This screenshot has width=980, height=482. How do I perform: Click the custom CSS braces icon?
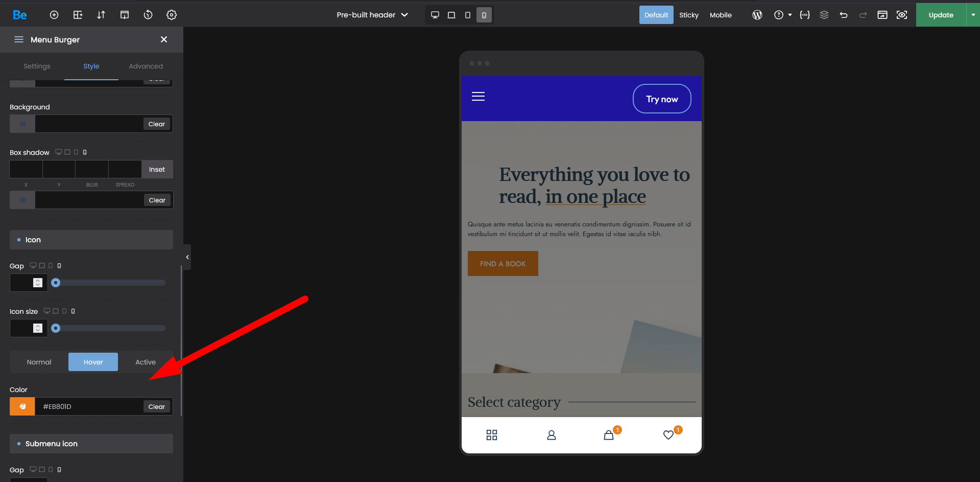tap(805, 15)
